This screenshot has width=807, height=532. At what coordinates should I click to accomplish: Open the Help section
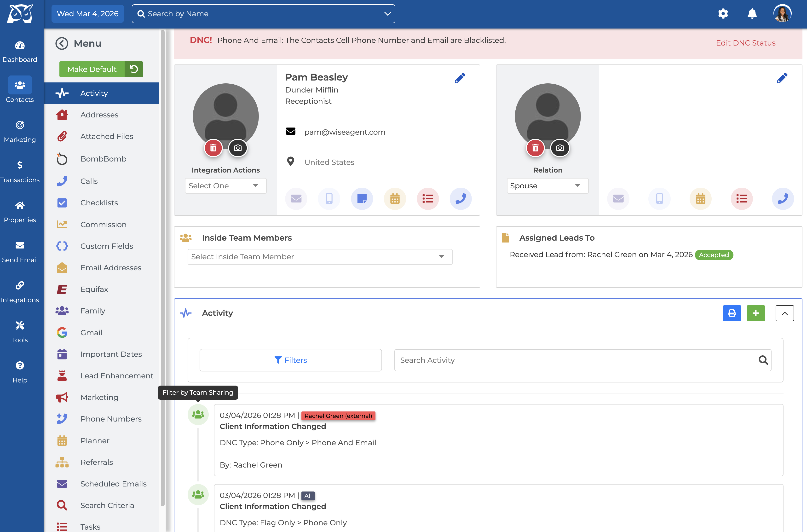tap(20, 372)
